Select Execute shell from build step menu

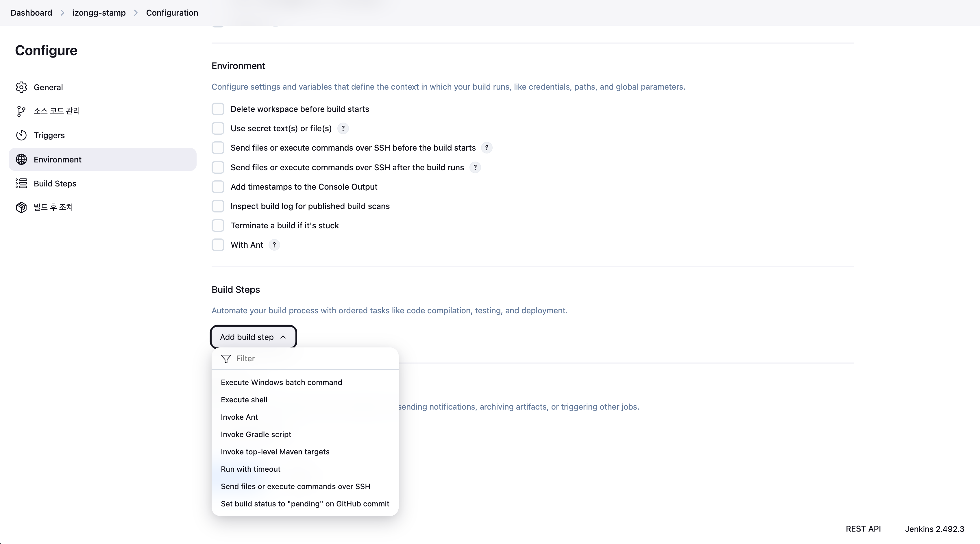[x=244, y=400]
